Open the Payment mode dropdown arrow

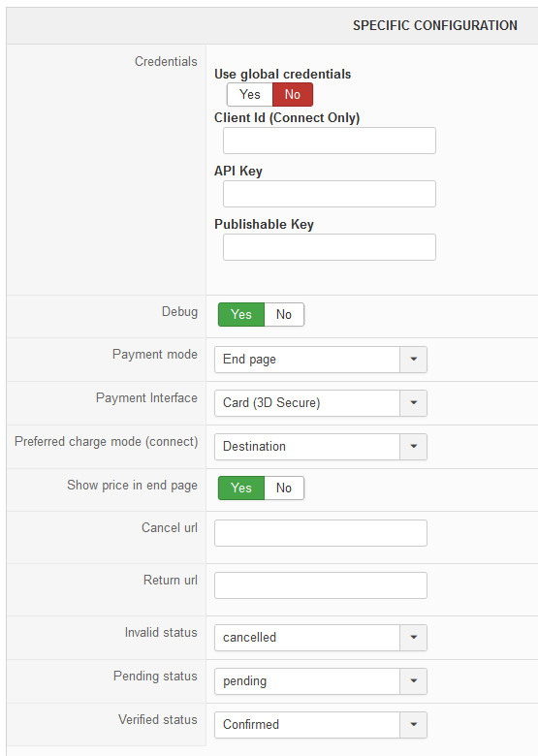coord(413,360)
